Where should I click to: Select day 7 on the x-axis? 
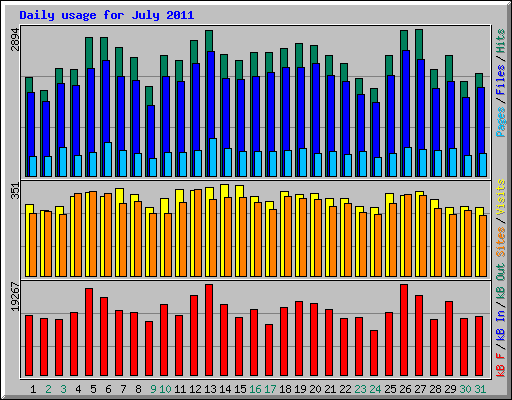click(123, 389)
